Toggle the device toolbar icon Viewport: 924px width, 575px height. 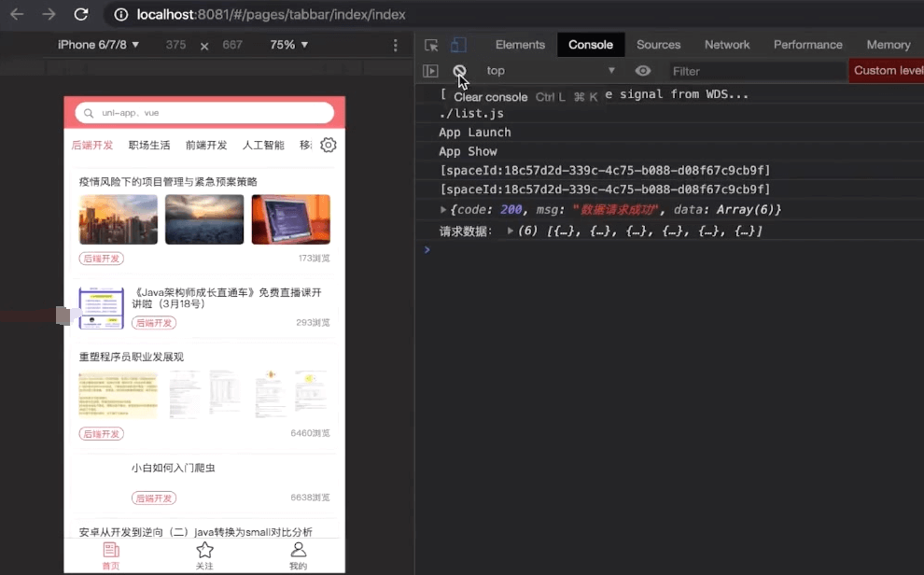tap(458, 45)
